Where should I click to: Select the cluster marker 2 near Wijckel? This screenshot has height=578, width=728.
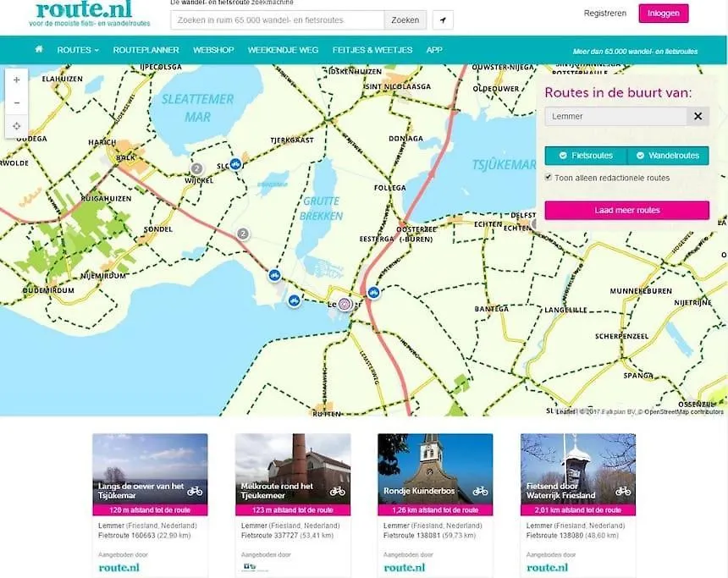tap(196, 168)
